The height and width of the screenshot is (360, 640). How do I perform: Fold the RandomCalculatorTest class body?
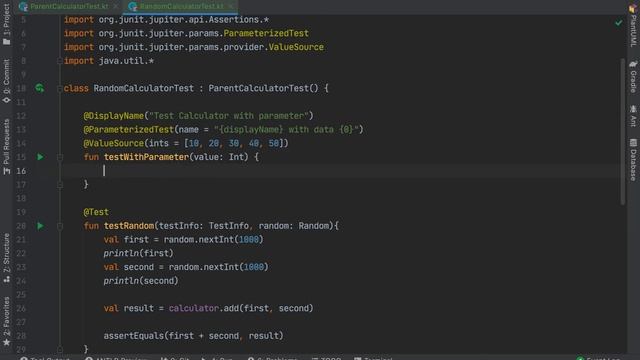(60, 88)
